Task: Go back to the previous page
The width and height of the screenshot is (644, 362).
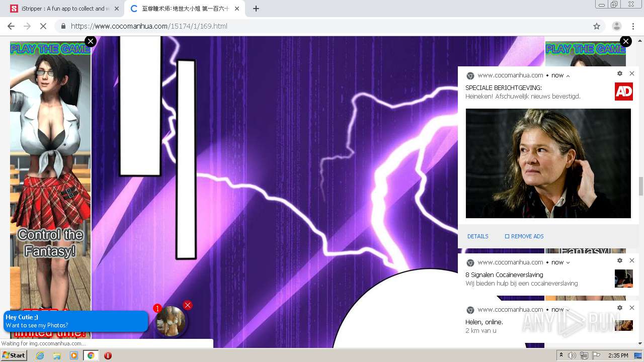Action: point(11,26)
